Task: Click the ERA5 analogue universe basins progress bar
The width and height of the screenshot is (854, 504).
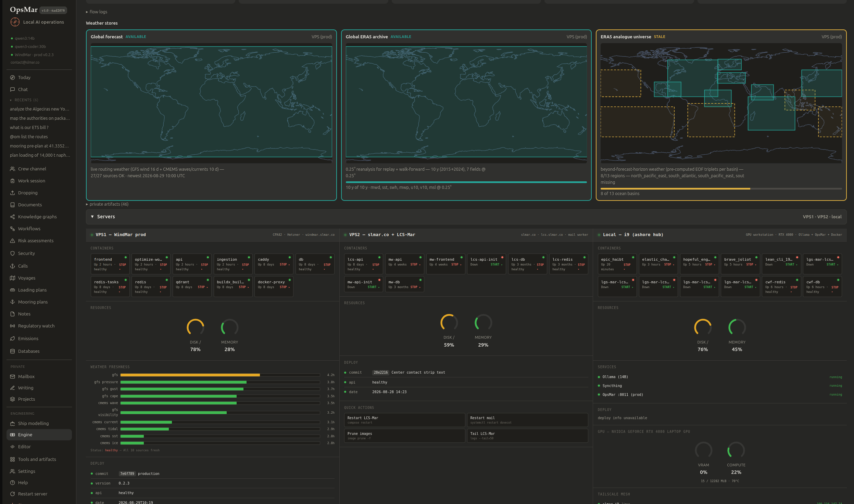Action: click(721, 189)
